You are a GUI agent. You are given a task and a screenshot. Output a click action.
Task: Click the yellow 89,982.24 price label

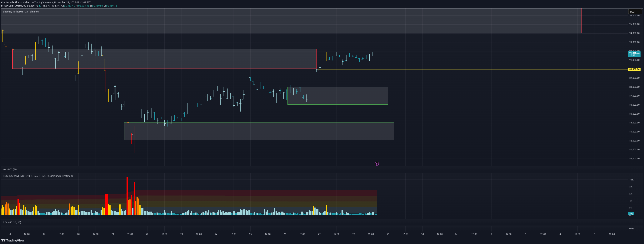point(634,69)
